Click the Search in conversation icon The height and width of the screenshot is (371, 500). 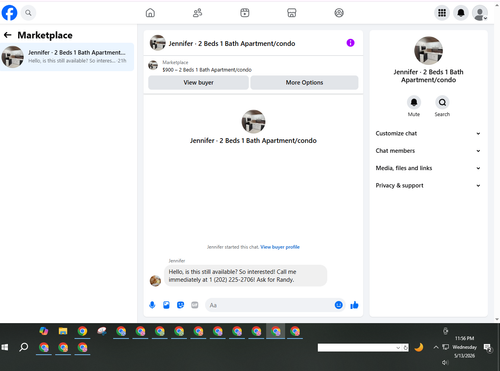point(442,103)
